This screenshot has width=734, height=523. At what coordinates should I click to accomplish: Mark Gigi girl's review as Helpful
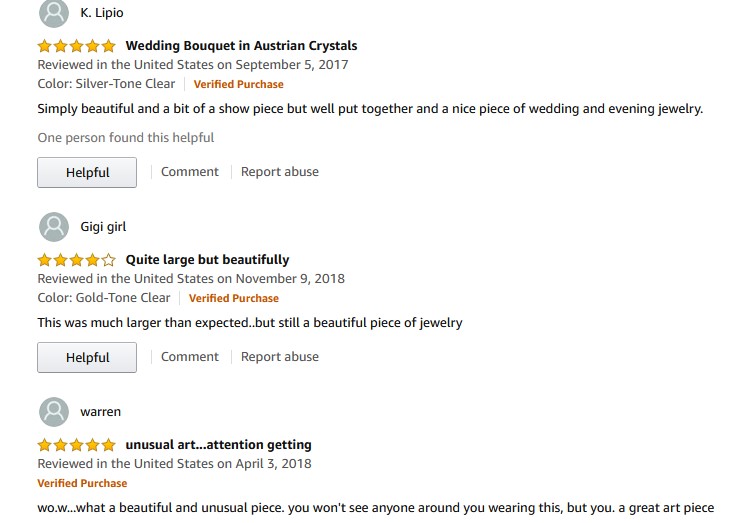point(87,357)
